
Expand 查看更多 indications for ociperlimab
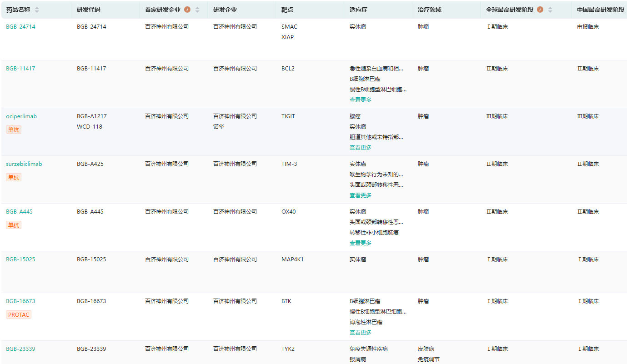[x=361, y=148]
